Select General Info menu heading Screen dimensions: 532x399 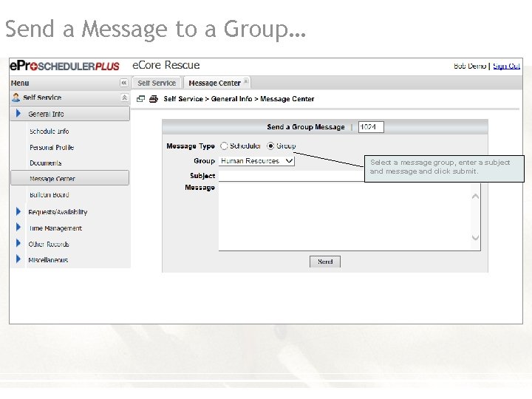point(70,114)
